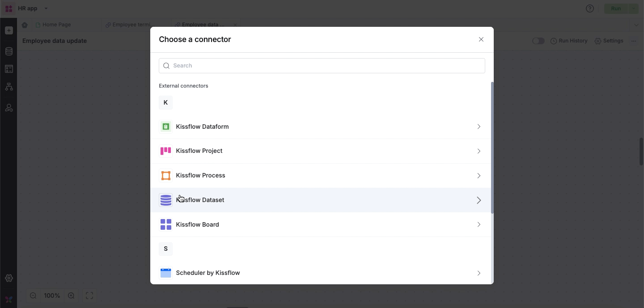Click the Kissflow Board grid icon
644x308 pixels.
pyautogui.click(x=165, y=224)
